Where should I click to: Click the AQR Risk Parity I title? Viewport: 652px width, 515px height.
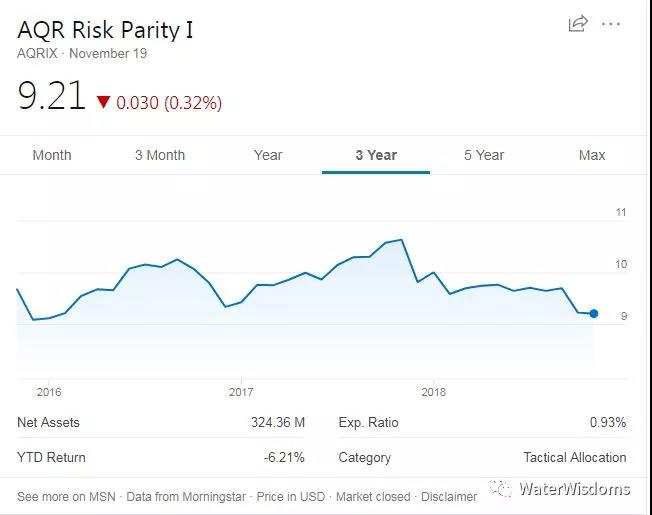tap(105, 29)
